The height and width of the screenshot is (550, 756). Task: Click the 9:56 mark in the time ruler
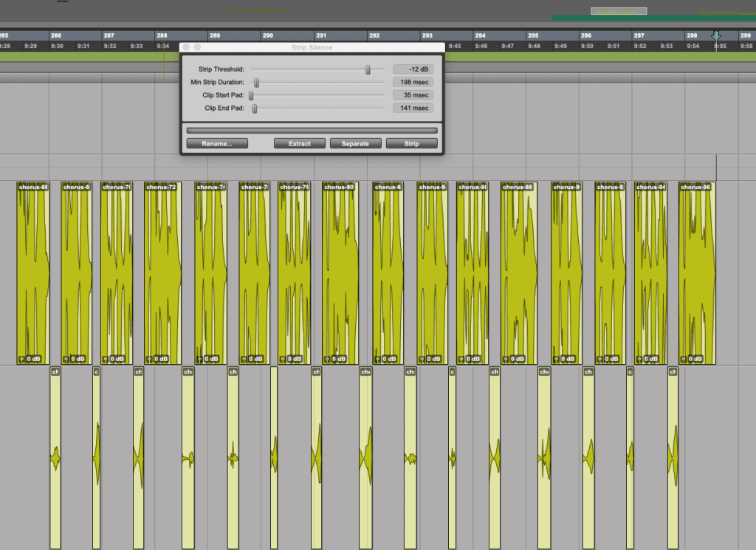[x=746, y=47]
